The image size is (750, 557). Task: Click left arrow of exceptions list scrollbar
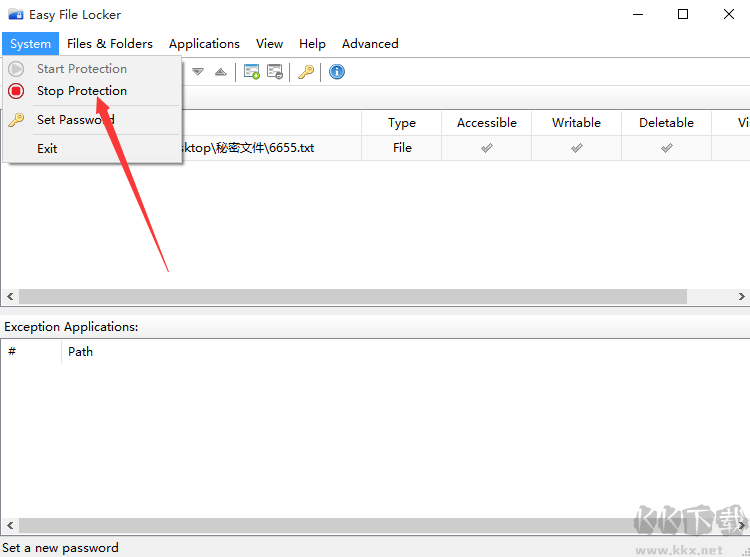click(x=10, y=525)
